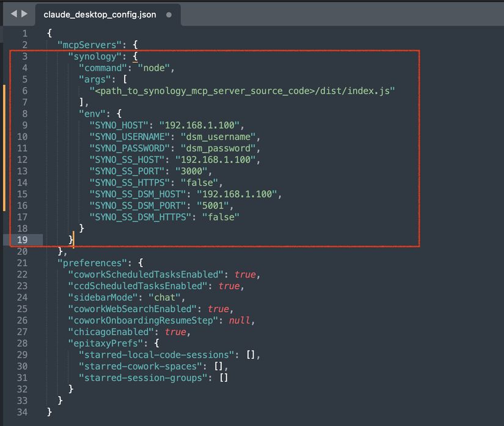Select the "SYNO_SS_DSM_HOST" key

coord(137,194)
